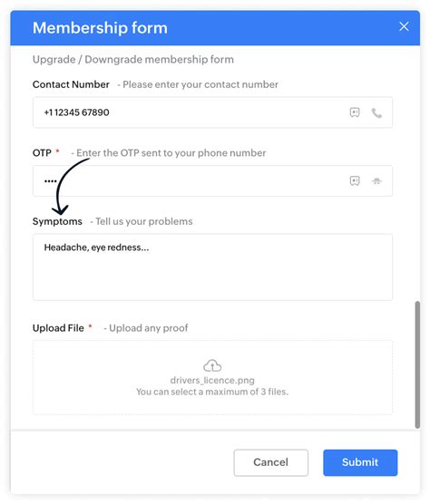Click the contact card icon in Contact Number field
The image size is (430, 504).
pos(355,112)
